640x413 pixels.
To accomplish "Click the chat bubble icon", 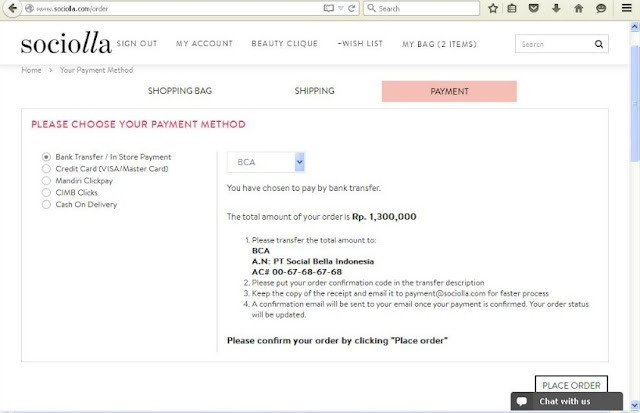I will (522, 401).
